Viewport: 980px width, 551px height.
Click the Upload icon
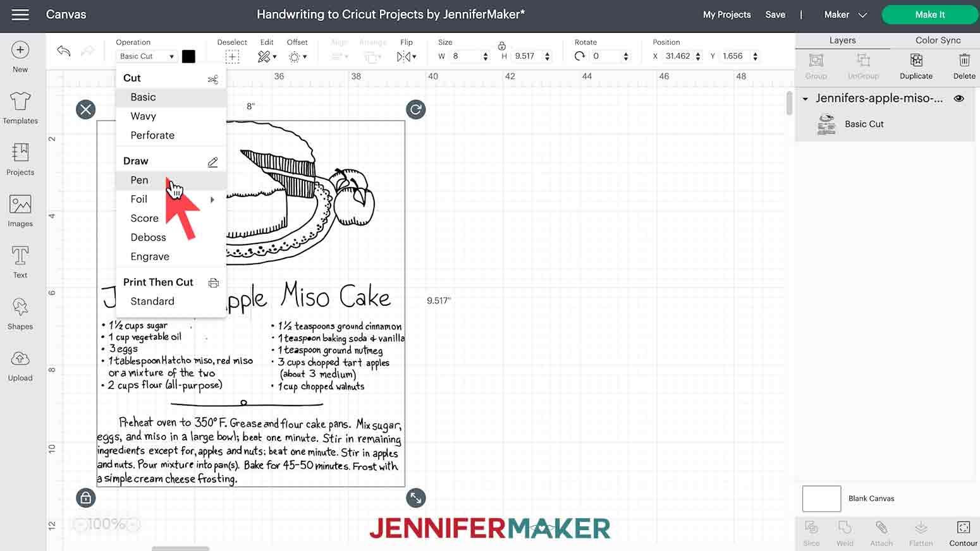tap(20, 359)
